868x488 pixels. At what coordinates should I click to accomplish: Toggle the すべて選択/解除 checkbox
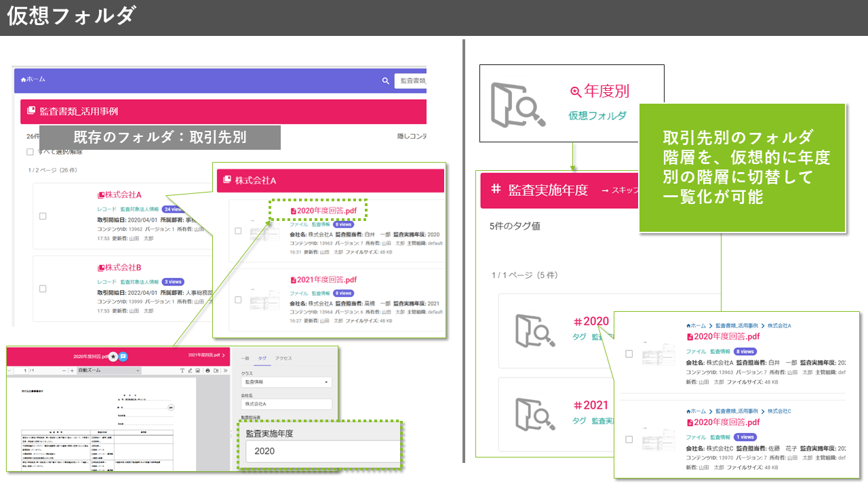(30, 152)
